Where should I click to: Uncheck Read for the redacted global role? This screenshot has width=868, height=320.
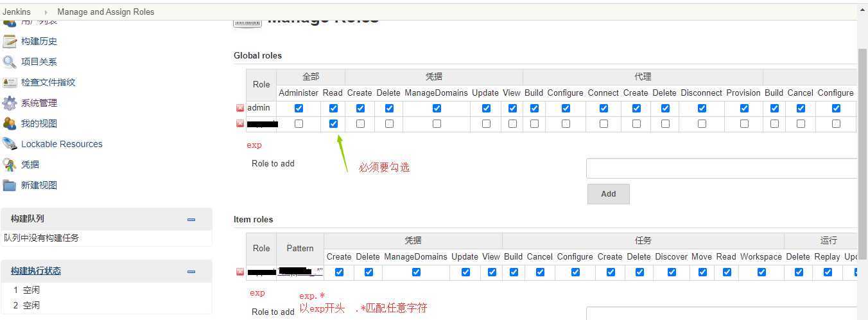tap(333, 124)
